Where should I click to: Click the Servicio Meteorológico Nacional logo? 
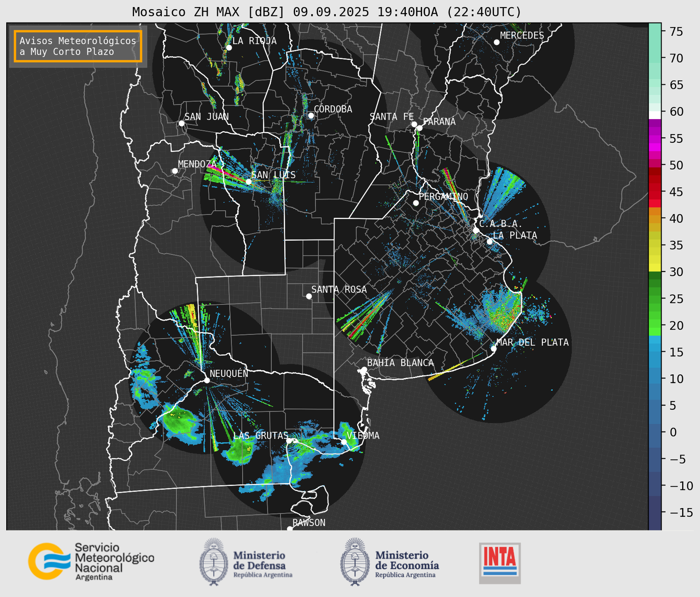click(91, 561)
